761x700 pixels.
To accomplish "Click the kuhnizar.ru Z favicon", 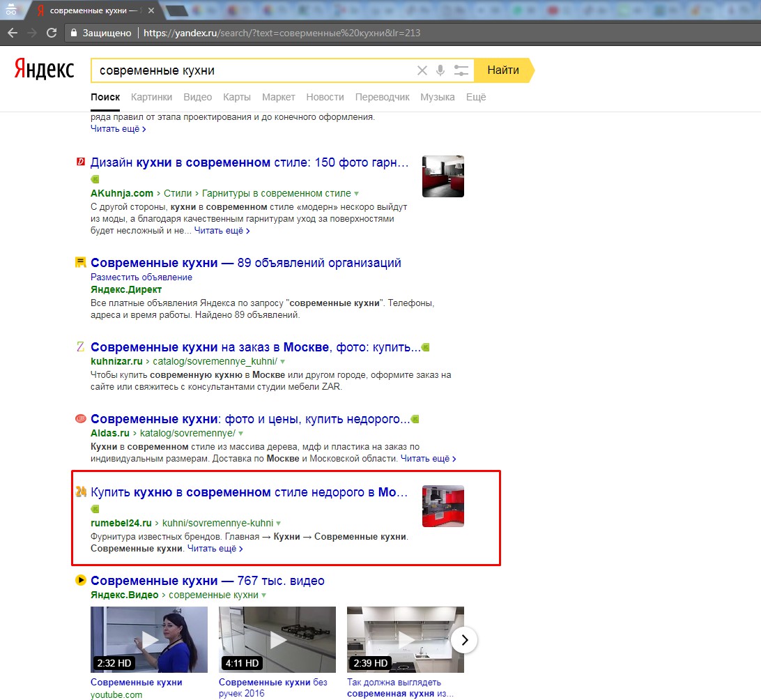I will (x=81, y=347).
